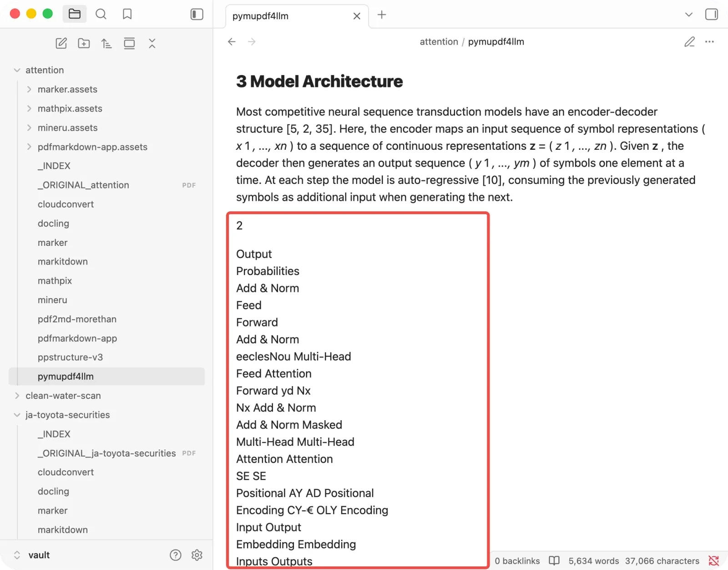Open markitdown under ja-toyota-securities
Viewport: 728px width, 570px height.
coord(62,530)
